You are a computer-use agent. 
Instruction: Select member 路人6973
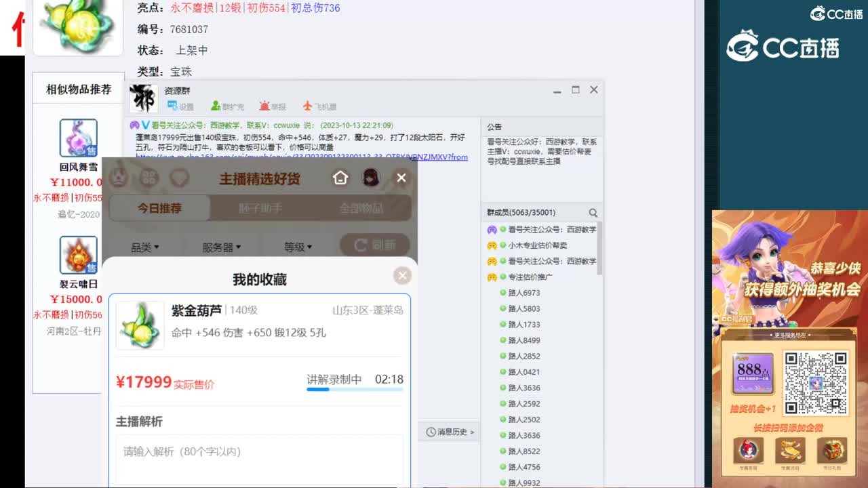pyautogui.click(x=524, y=293)
